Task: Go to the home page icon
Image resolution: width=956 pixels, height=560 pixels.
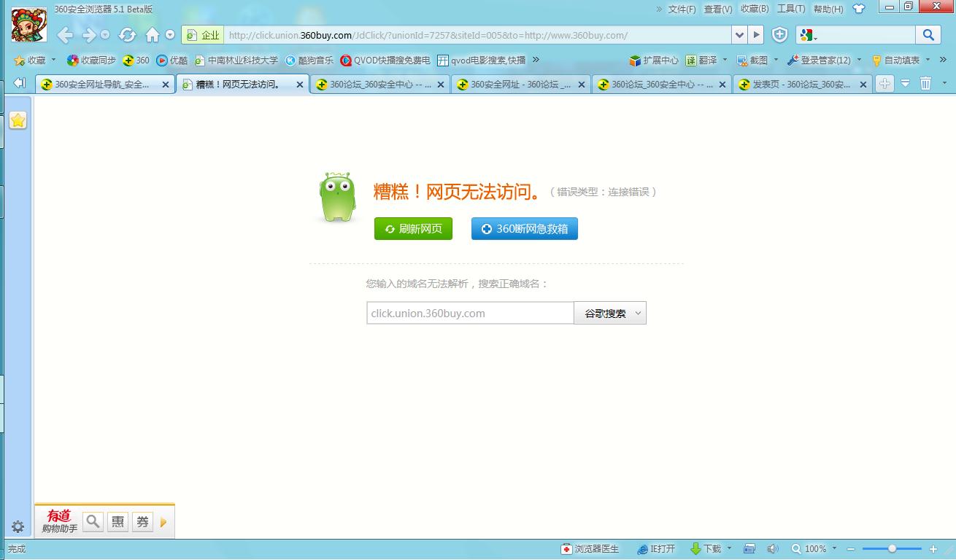Action: tap(153, 35)
